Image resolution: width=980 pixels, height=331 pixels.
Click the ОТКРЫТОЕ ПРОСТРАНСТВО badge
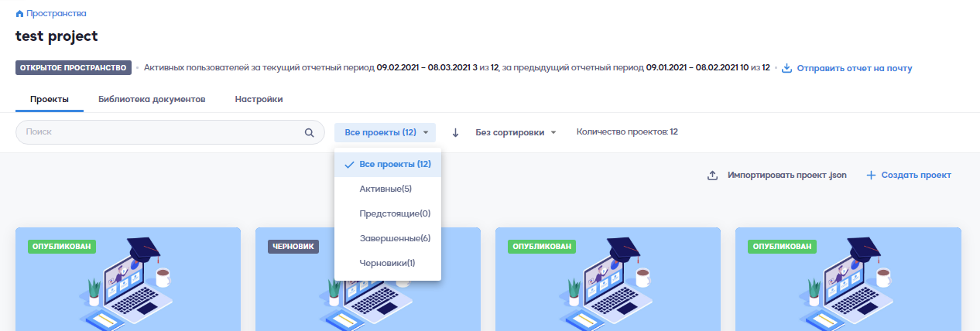point(74,68)
